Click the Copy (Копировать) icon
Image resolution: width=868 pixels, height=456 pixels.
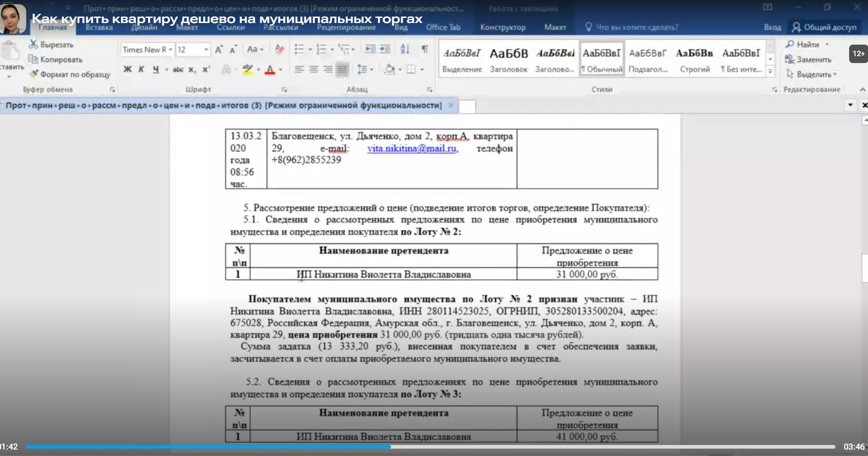pos(33,59)
